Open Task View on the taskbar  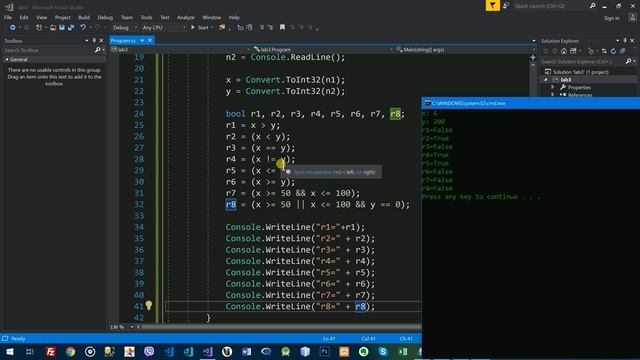click(x=30, y=351)
